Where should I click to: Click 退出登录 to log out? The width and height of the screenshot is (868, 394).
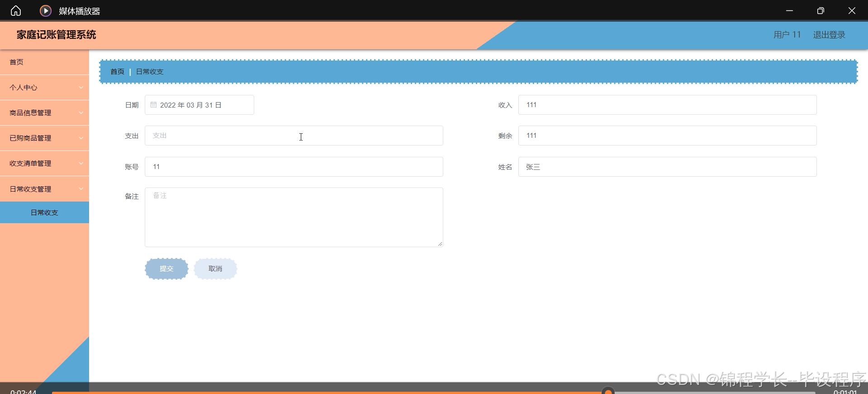point(829,35)
